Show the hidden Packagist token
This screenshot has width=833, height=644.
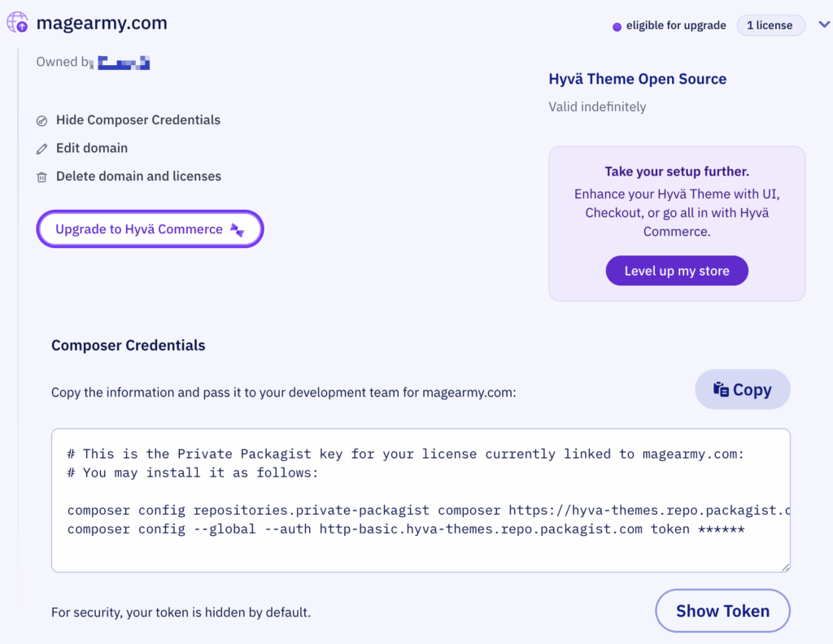click(x=722, y=610)
